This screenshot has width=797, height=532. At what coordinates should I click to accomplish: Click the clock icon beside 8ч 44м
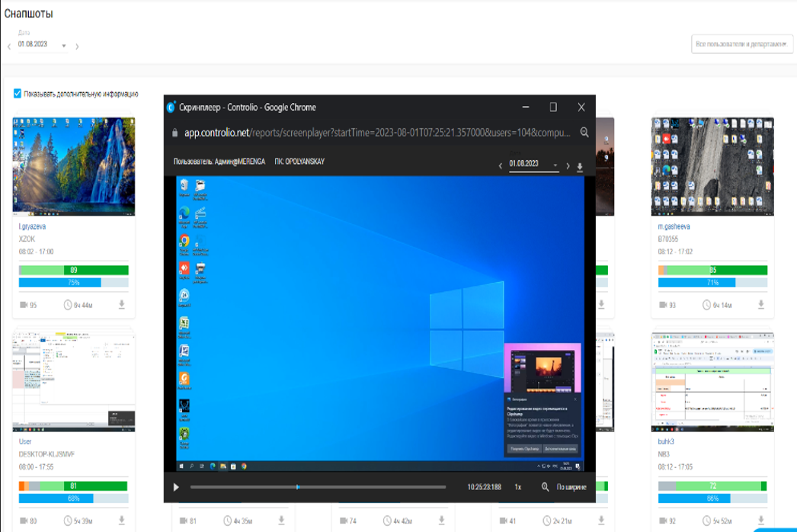coord(68,305)
